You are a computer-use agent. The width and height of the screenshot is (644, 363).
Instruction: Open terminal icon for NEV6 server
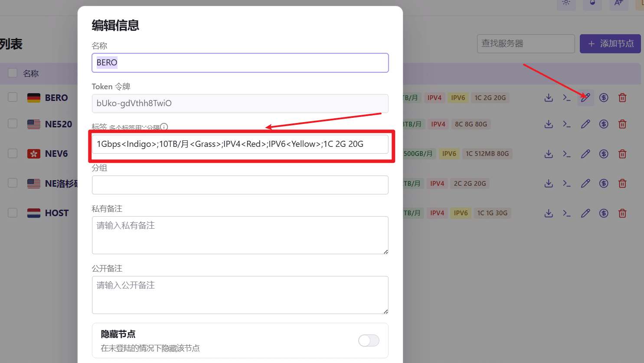pyautogui.click(x=567, y=154)
